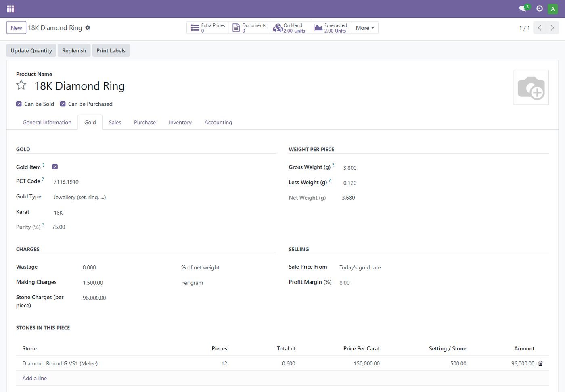Viewport: 565px width, 392px height.
Task: View On Hand units
Action: tap(290, 28)
